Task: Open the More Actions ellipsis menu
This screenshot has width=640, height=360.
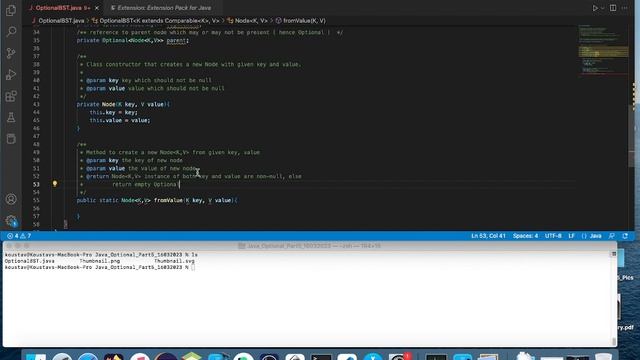Action: pos(624,8)
